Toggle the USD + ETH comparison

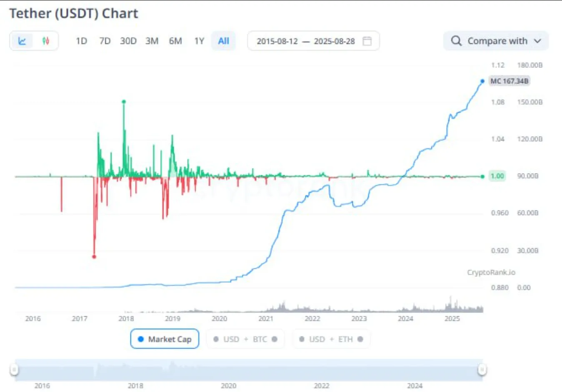[x=331, y=339]
